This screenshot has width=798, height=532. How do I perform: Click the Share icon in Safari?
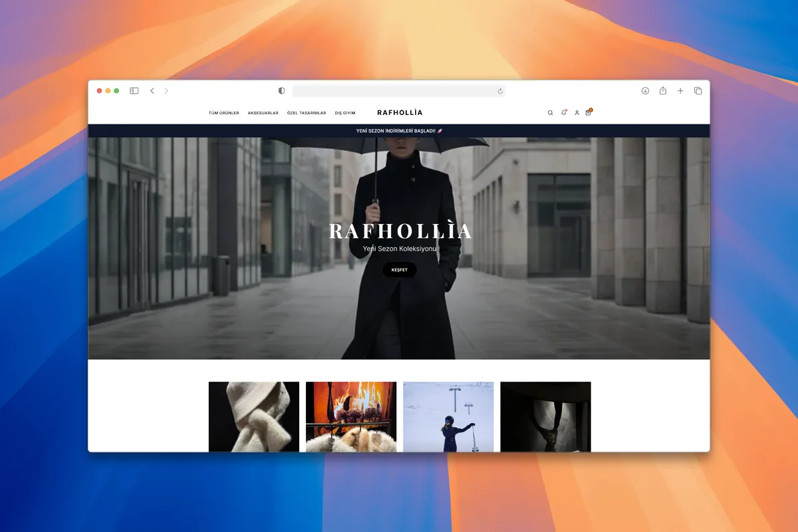pyautogui.click(x=663, y=91)
